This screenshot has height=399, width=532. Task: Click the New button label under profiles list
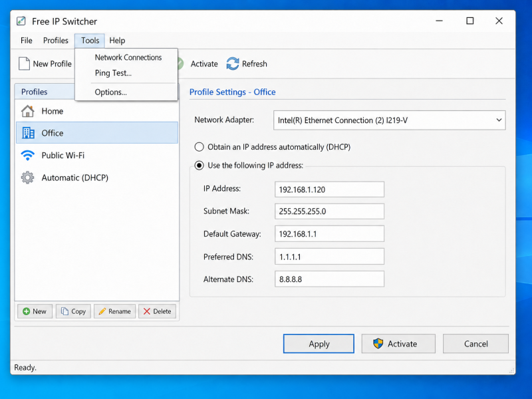(x=39, y=311)
